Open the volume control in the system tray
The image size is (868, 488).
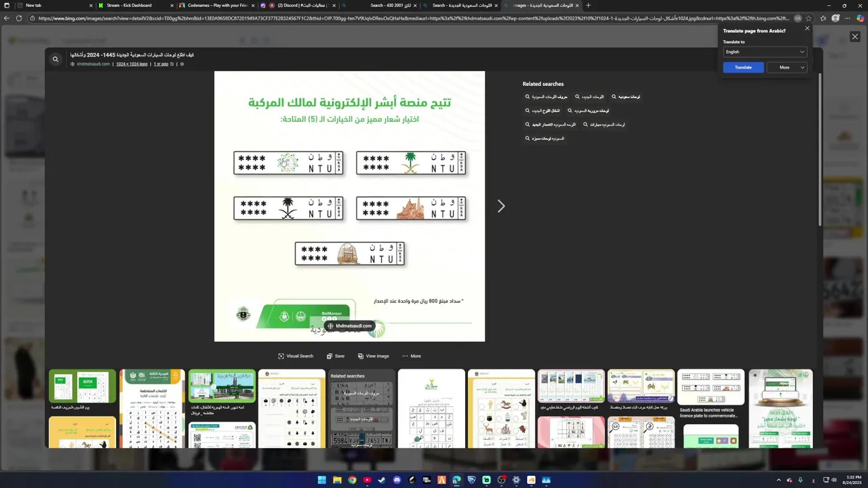click(834, 481)
